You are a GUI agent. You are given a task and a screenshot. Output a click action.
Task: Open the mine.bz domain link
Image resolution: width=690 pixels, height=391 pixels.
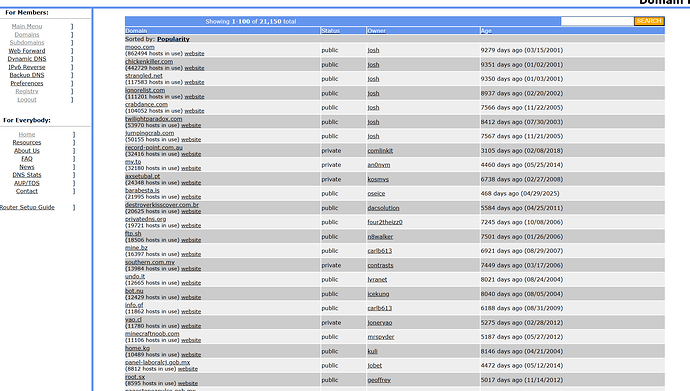coord(136,248)
